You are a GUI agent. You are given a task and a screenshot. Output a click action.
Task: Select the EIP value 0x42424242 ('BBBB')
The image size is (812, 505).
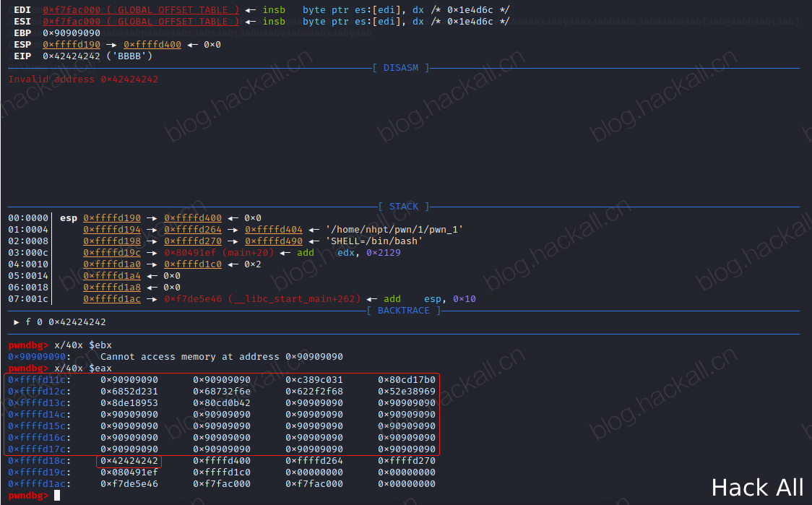98,56
